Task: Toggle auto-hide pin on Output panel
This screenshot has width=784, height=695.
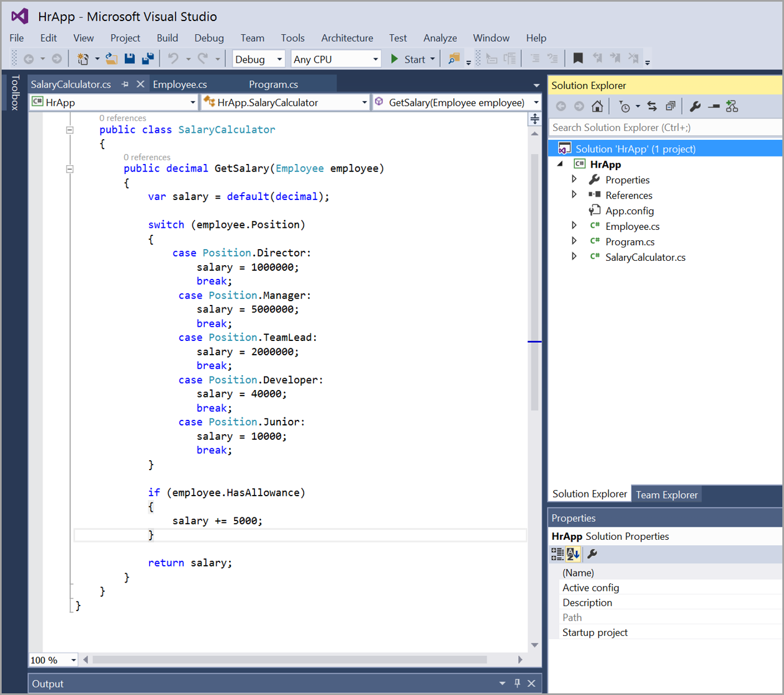Action: [x=517, y=683]
